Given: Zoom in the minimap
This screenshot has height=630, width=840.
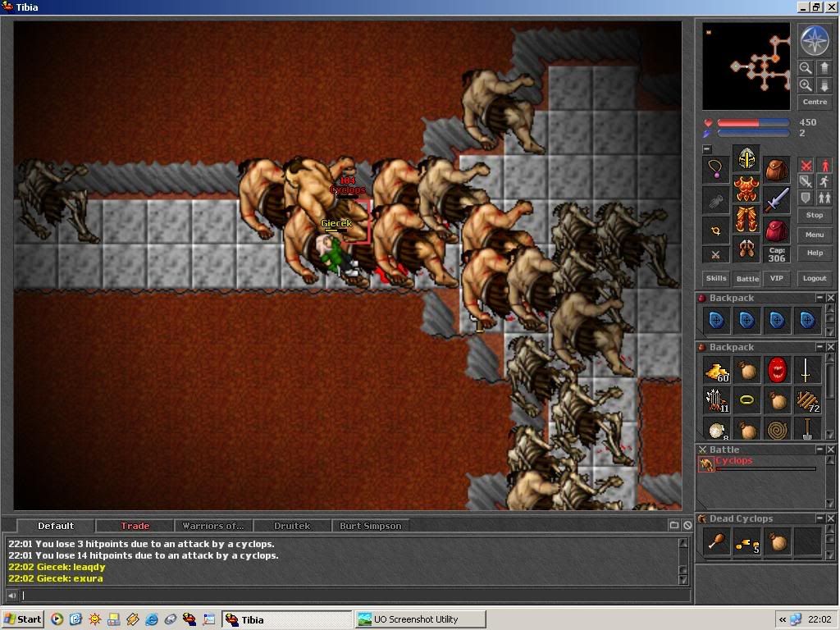Looking at the screenshot, I should 806,85.
